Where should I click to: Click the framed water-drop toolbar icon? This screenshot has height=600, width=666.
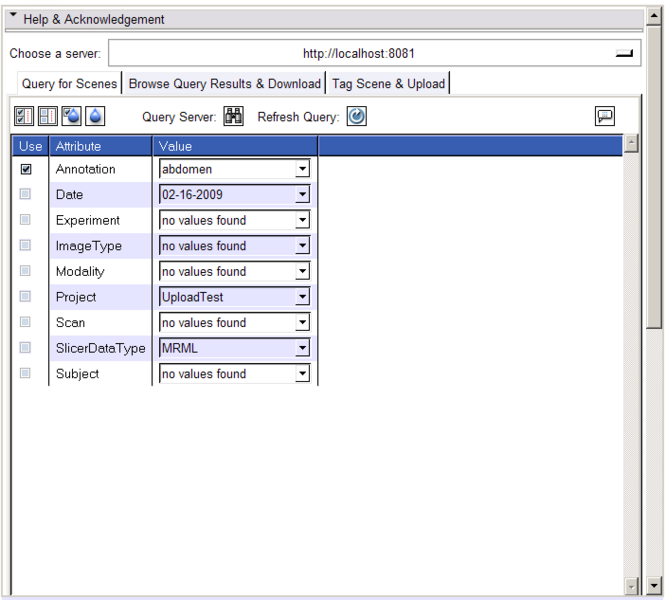click(x=72, y=116)
